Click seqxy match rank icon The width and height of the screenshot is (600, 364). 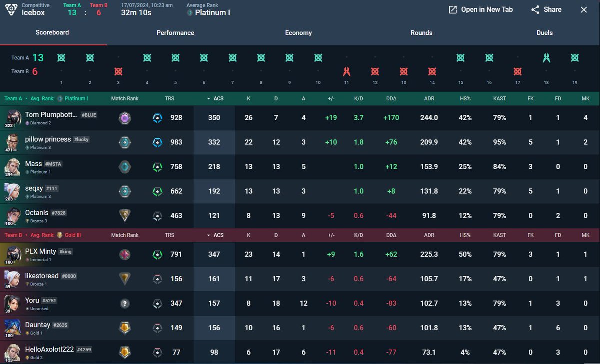pyautogui.click(x=125, y=191)
